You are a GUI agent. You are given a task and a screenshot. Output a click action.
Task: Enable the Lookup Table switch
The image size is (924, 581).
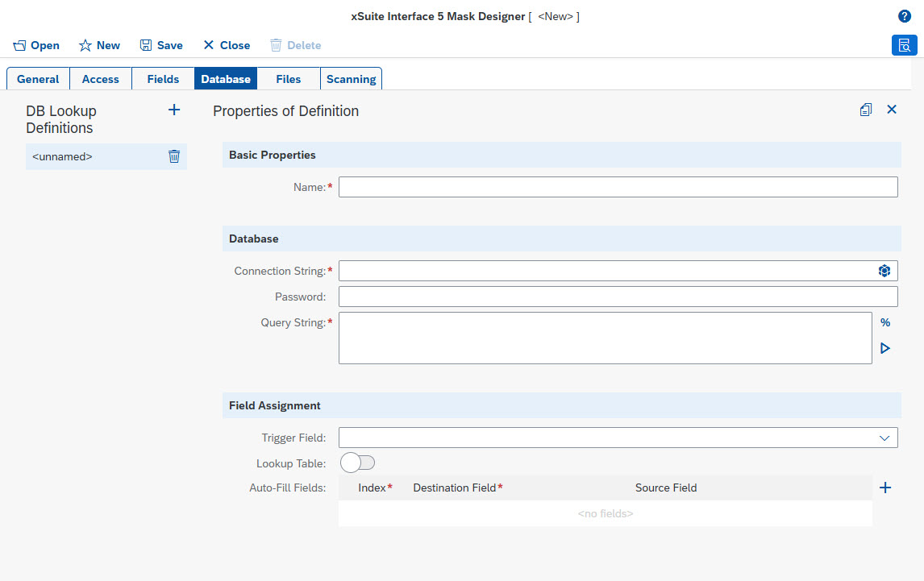click(x=357, y=462)
